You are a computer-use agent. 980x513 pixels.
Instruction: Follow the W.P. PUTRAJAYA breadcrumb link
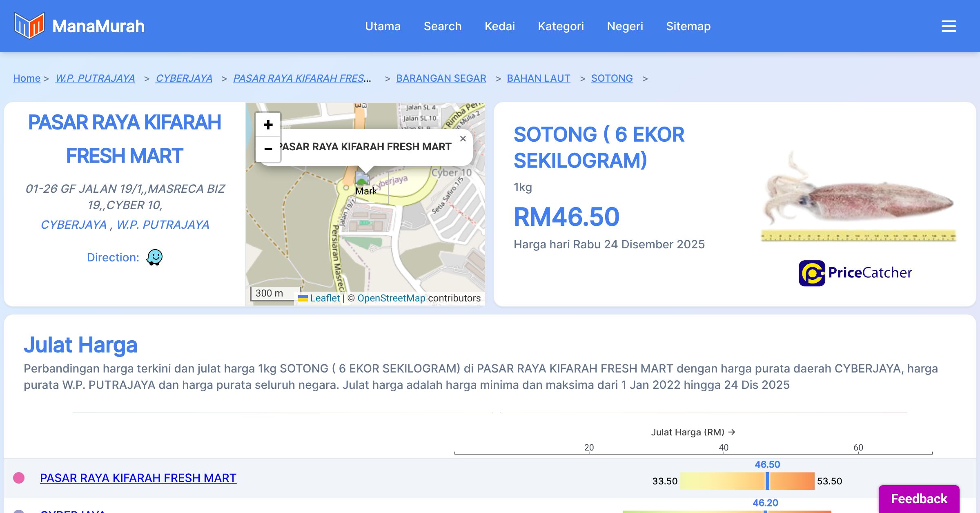point(95,78)
